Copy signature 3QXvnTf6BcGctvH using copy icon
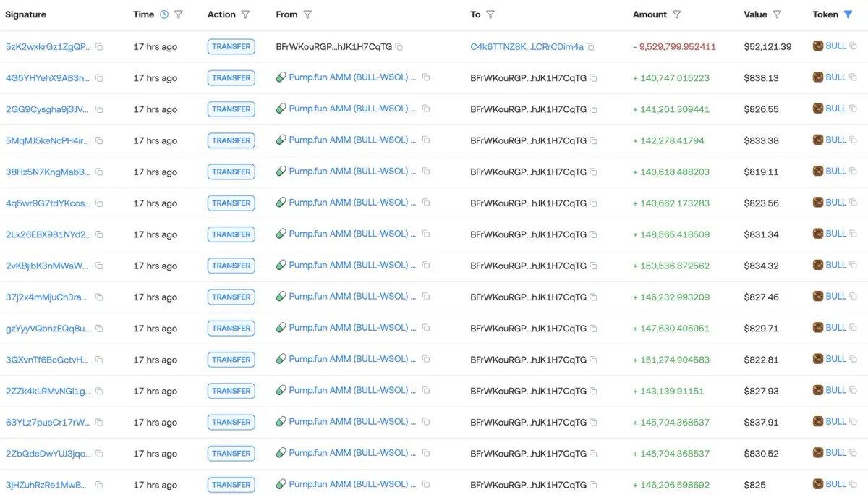The image size is (868, 495). pos(99,360)
